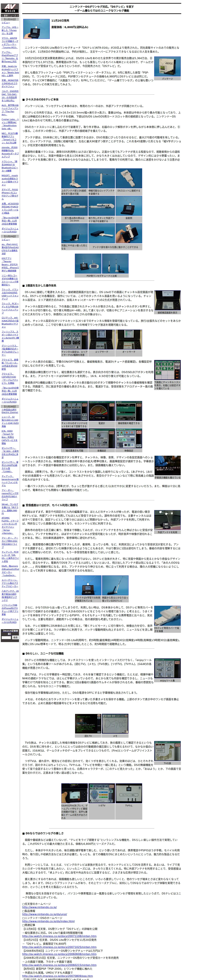
Task: Enlarge the PSP用ワンセグチューナと比較 left photo
Action: [88, 264]
